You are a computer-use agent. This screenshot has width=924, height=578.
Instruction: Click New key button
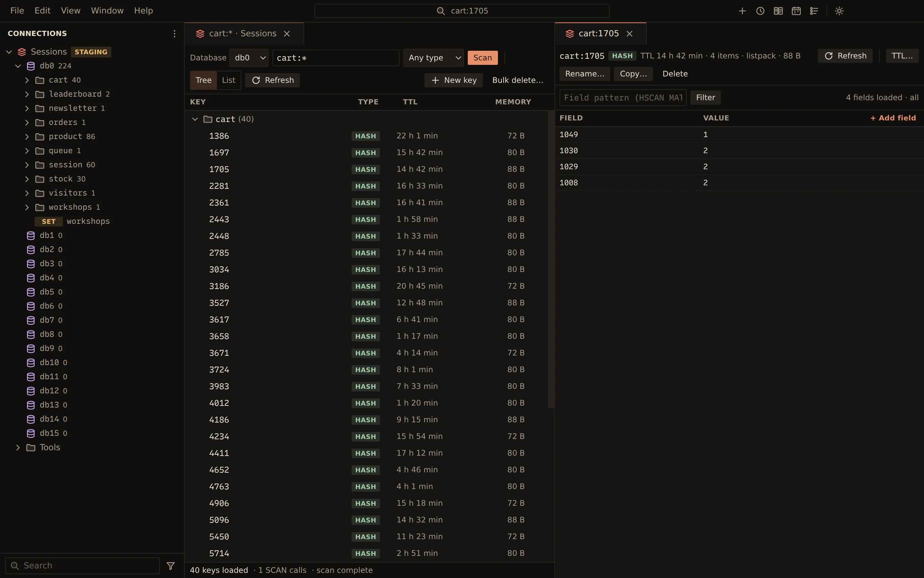point(454,80)
